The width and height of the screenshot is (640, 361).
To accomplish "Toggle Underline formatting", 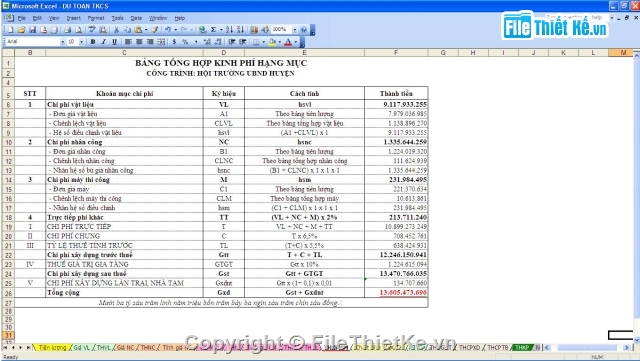I will [x=114, y=42].
